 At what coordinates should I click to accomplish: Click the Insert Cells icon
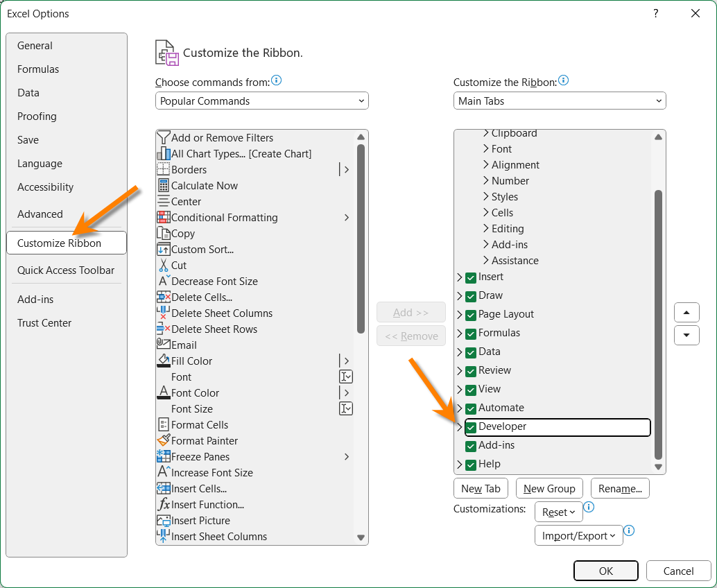pos(163,488)
